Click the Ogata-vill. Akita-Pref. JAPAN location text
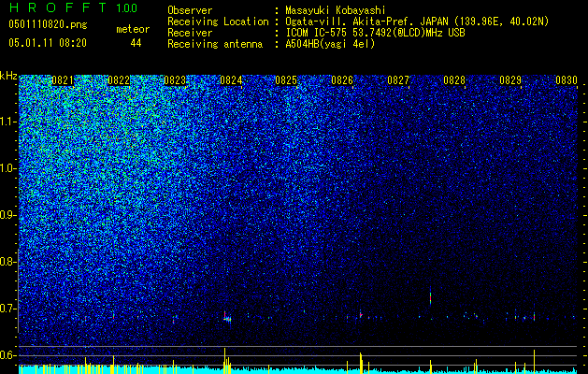 416,22
